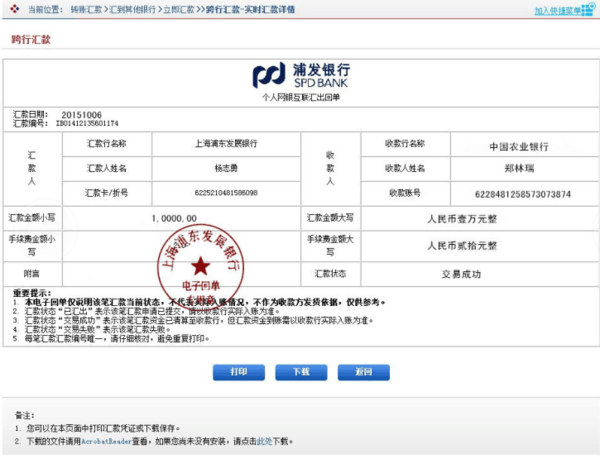Click the red 电子回单 stamp seal

[201, 267]
